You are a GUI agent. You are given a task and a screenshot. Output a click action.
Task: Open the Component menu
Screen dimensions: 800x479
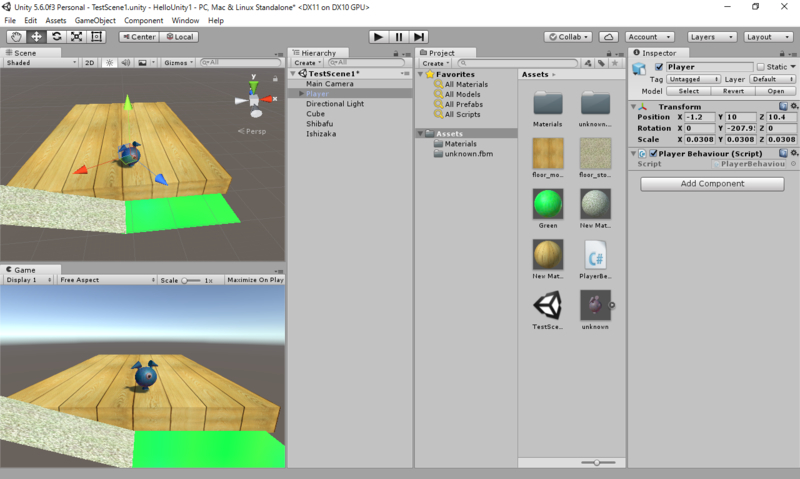143,20
